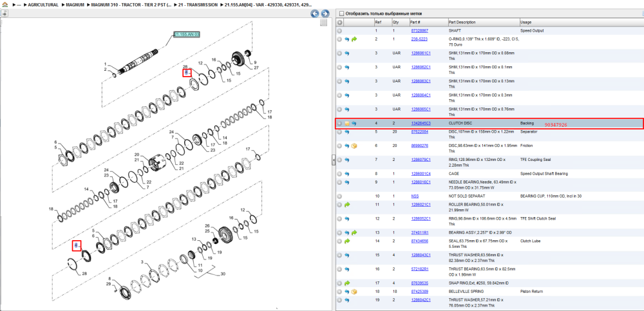Click blue arrow on part 1286061C1 row

(x=347, y=53)
